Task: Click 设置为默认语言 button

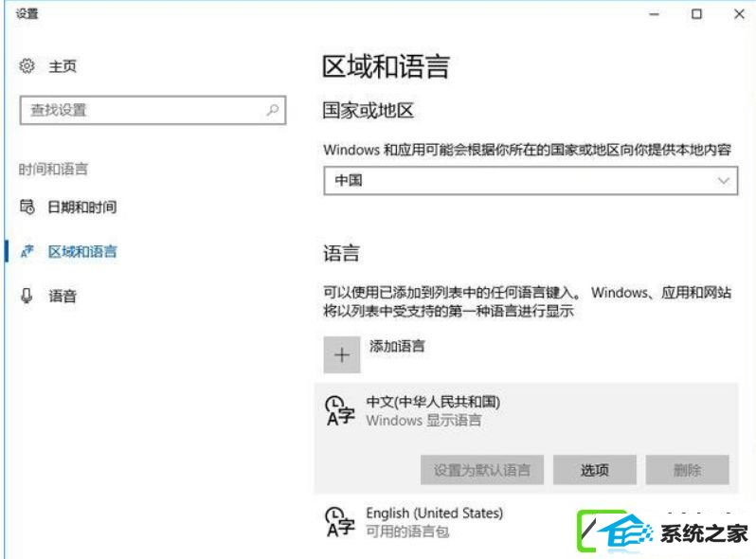Action: pyautogui.click(x=481, y=470)
